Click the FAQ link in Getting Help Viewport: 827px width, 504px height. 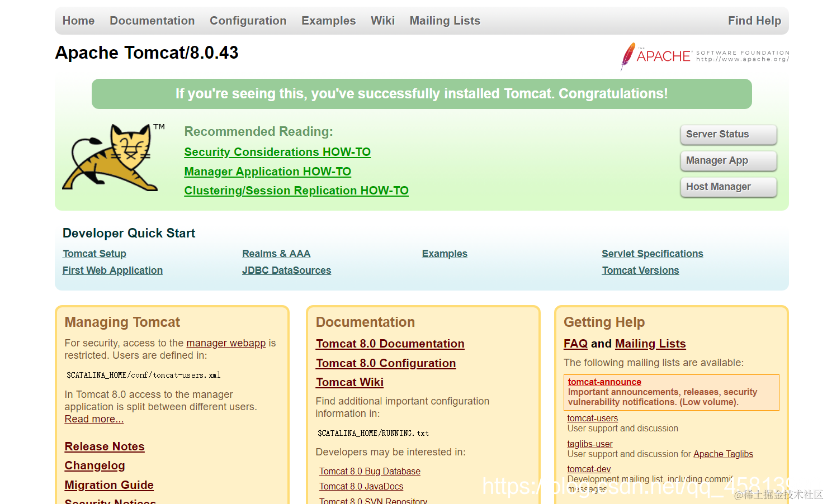pyautogui.click(x=575, y=344)
